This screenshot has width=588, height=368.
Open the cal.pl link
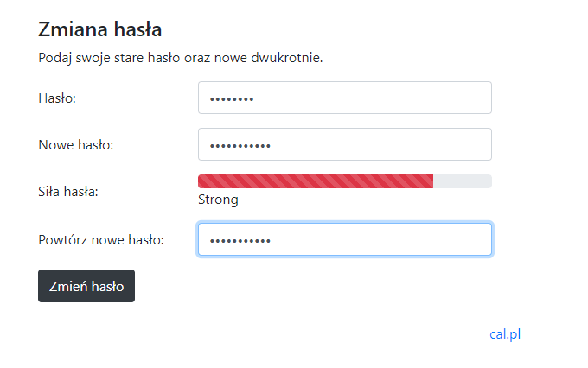click(x=505, y=334)
